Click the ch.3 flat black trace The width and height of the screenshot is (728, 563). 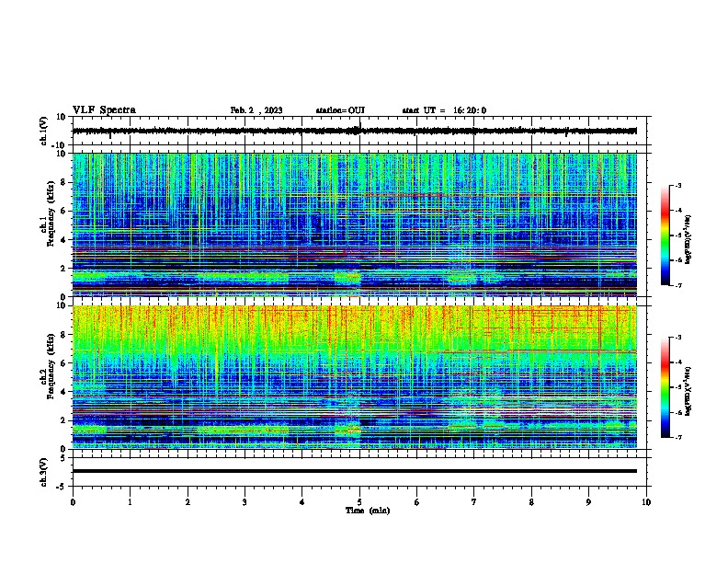(355, 471)
